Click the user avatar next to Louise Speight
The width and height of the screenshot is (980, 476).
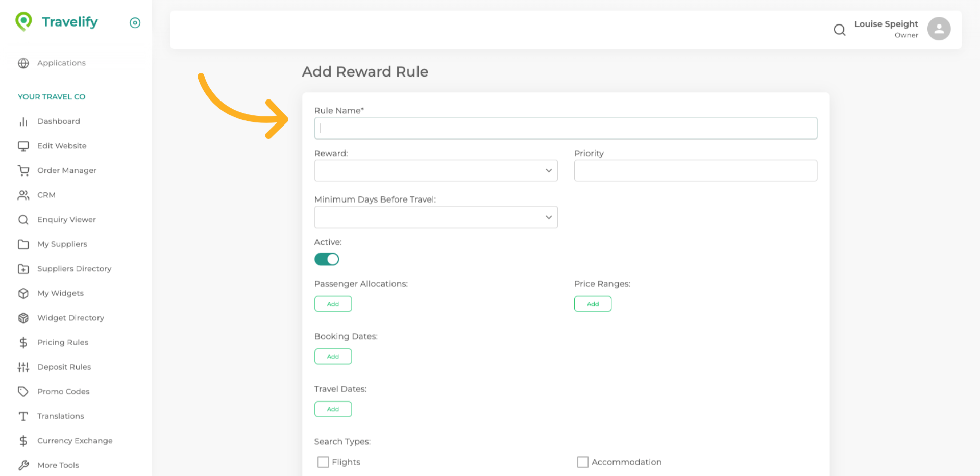coord(939,29)
